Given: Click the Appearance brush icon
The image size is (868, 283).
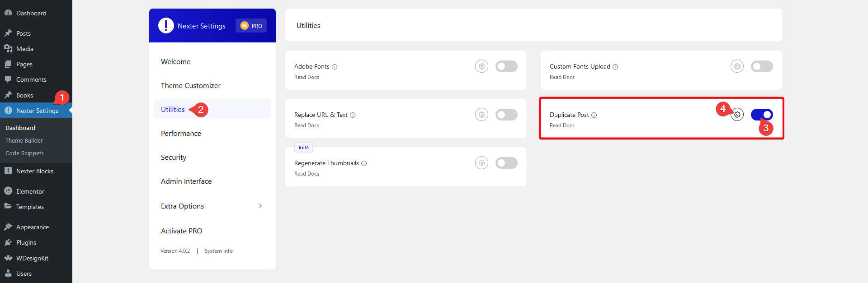Looking at the screenshot, I should [8, 227].
